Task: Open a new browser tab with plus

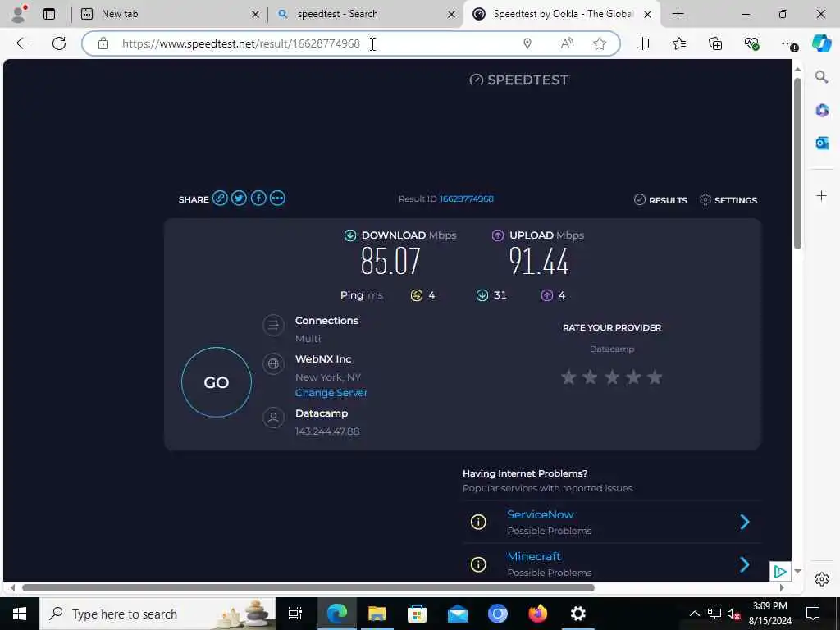Action: pos(678,14)
